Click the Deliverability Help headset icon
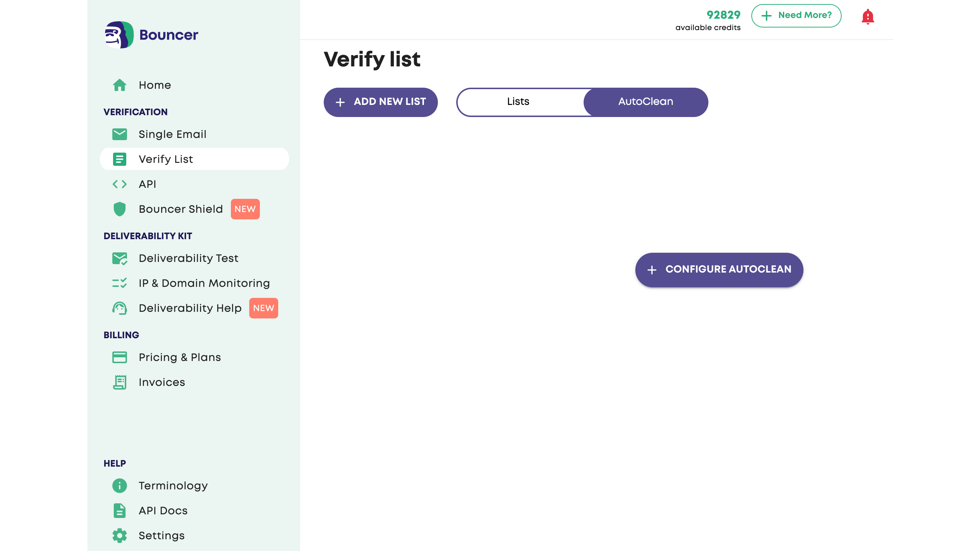This screenshot has height=551, width=980. pyautogui.click(x=119, y=308)
